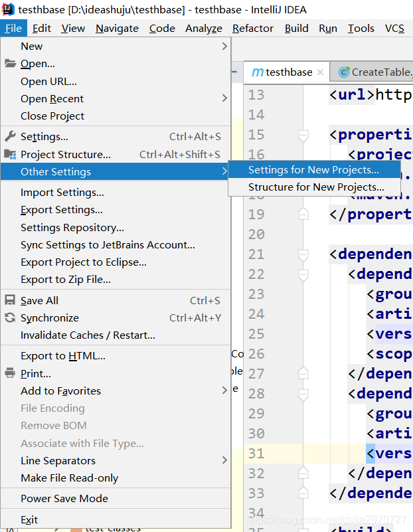Select Invalidate Caches / Restart...
This screenshot has width=413, height=532.
point(116,335)
